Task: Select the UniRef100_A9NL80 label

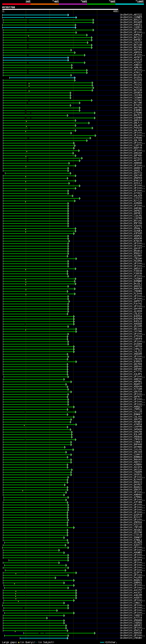Action: 131,67
